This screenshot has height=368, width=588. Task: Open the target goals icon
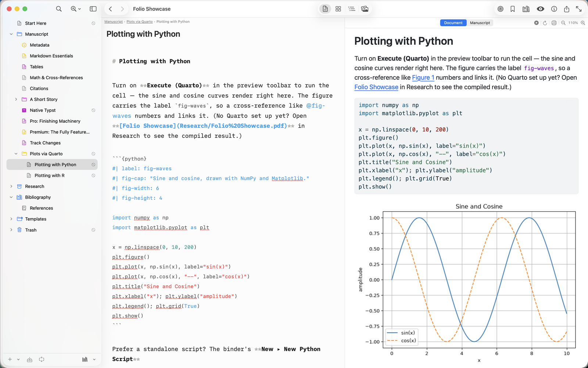(x=501, y=9)
